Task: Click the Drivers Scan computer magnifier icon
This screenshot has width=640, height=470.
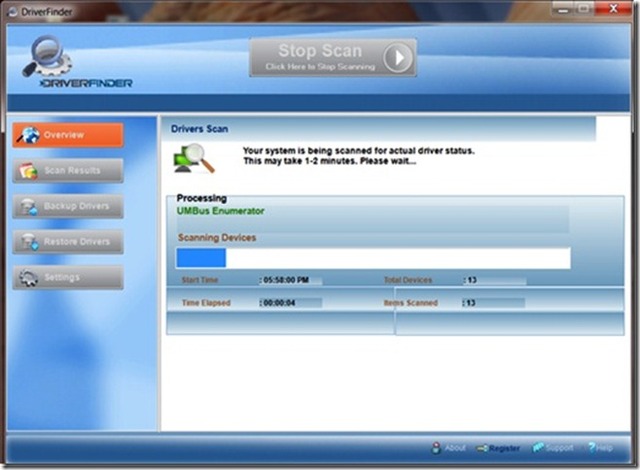Action: [x=194, y=159]
